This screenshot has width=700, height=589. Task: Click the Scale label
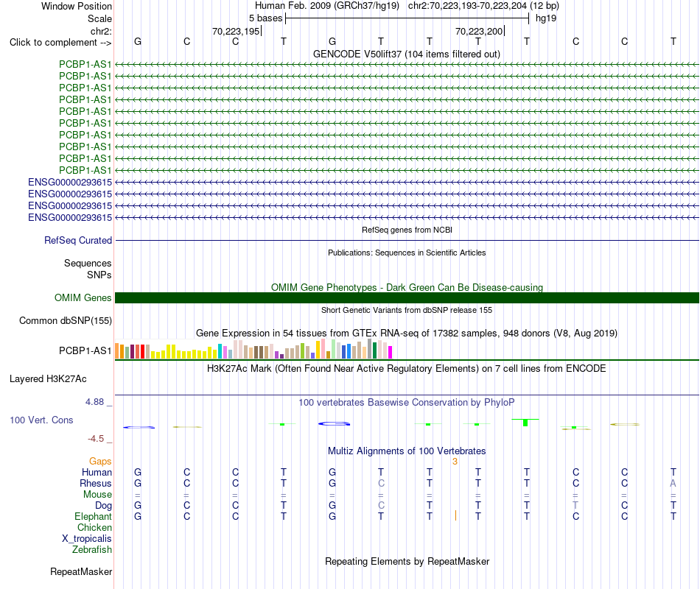point(99,18)
